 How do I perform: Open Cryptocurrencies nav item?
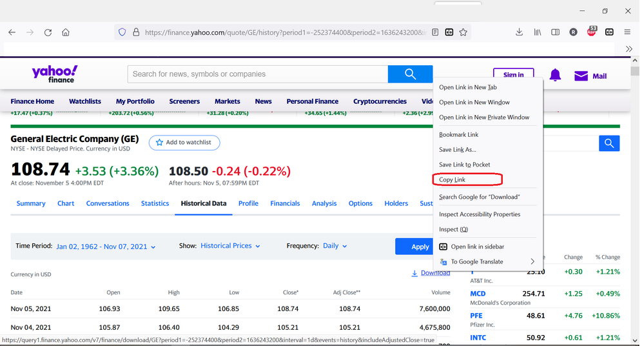tap(380, 101)
